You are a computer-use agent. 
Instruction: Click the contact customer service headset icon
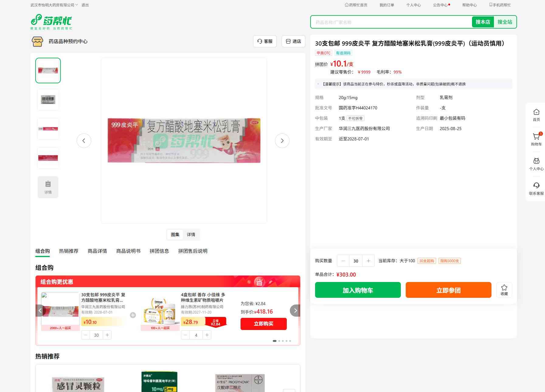tap(536, 186)
